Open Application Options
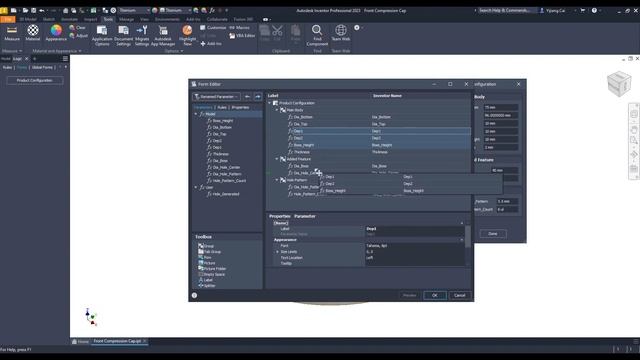This screenshot has height=360, width=640. 102,36
